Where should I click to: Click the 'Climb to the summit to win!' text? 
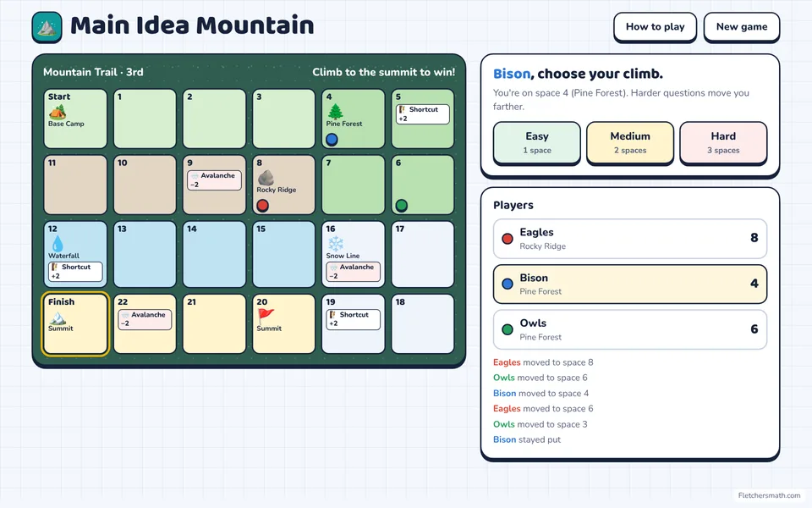click(x=384, y=72)
